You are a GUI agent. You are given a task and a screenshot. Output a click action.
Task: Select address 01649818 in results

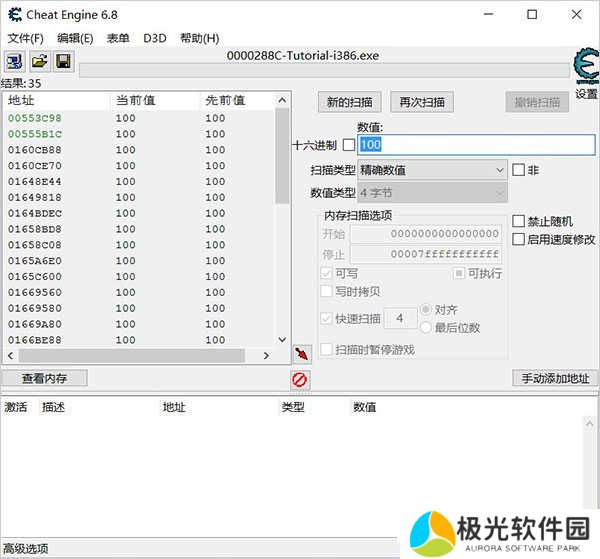(35, 197)
